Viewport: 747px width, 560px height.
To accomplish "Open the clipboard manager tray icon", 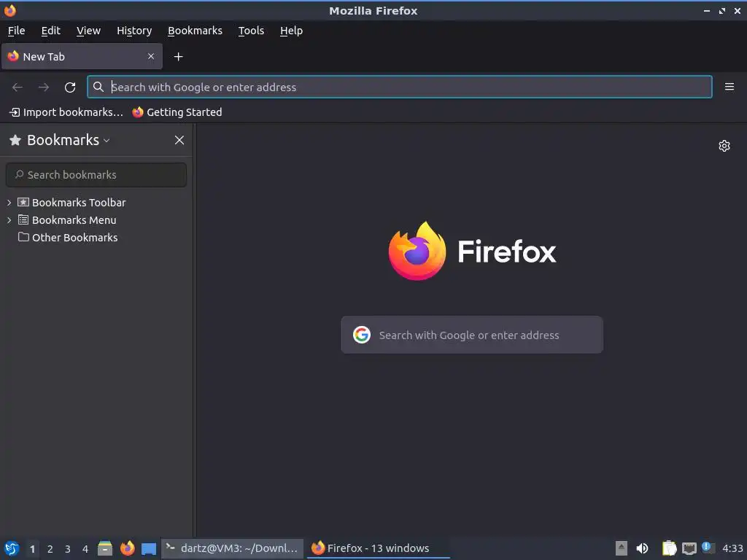I will (670, 548).
